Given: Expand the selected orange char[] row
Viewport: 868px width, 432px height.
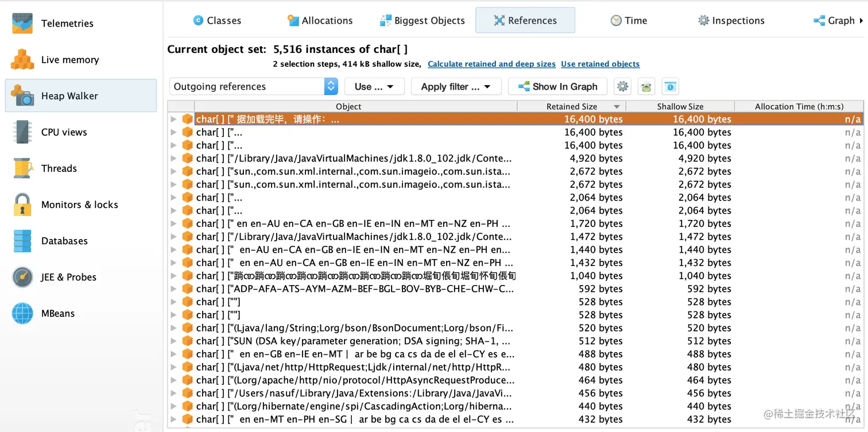Looking at the screenshot, I should click(x=173, y=119).
